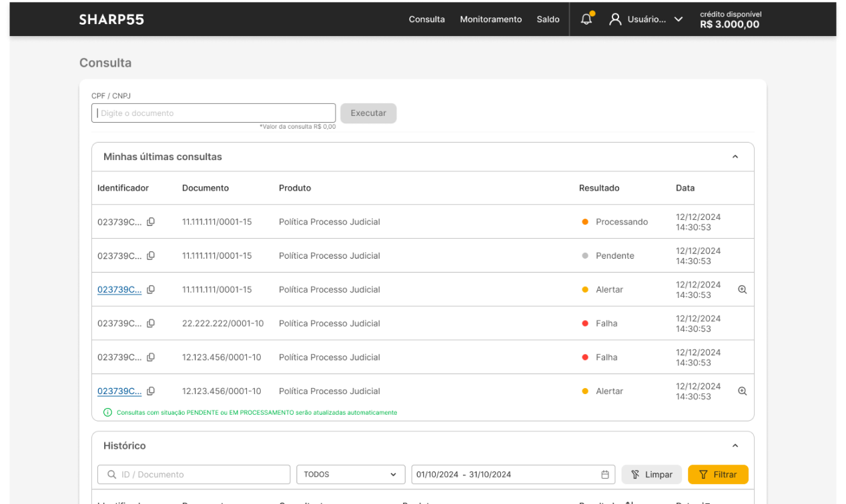Focus the CPF / CNPJ document field
Viewport: 846px width, 504px height.
pyautogui.click(x=214, y=113)
